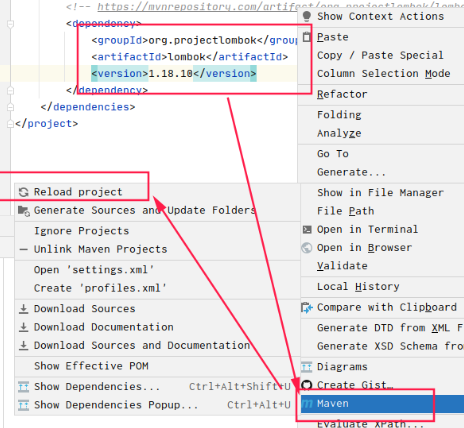Open the Local History submenu
Viewport: 464px width, 428px height.
point(382,287)
